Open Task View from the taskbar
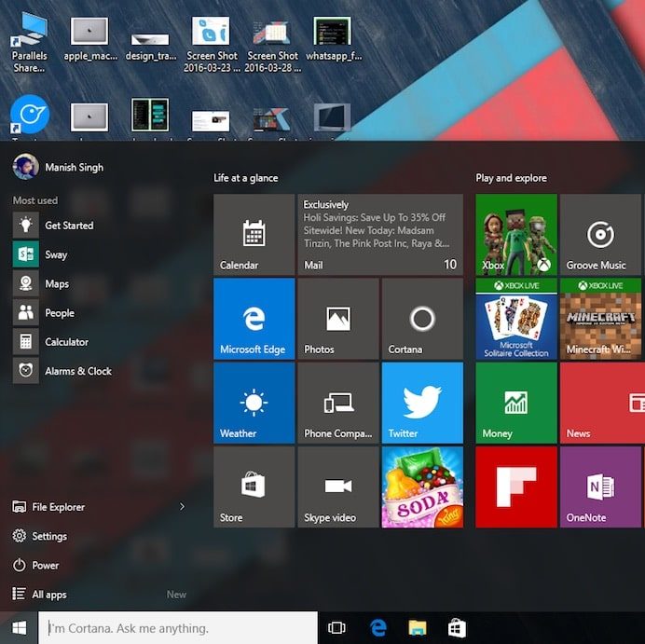 point(337,628)
